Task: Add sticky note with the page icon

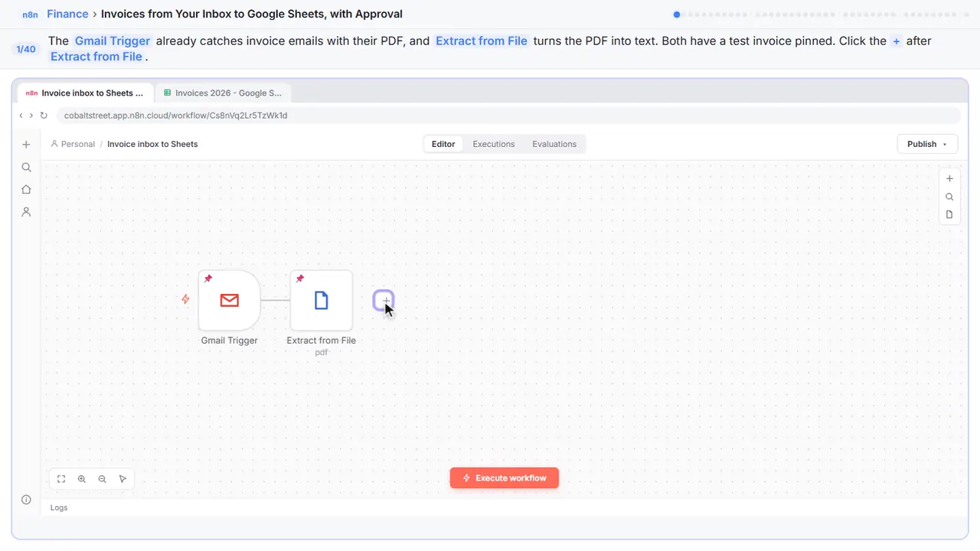Action: 949,214
